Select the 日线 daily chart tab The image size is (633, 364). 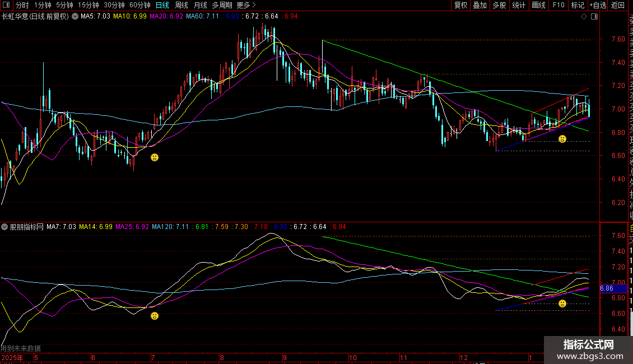(162, 5)
